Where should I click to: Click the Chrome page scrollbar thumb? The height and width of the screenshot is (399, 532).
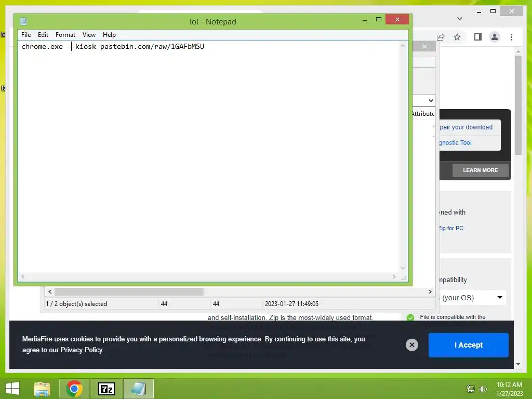(518, 105)
